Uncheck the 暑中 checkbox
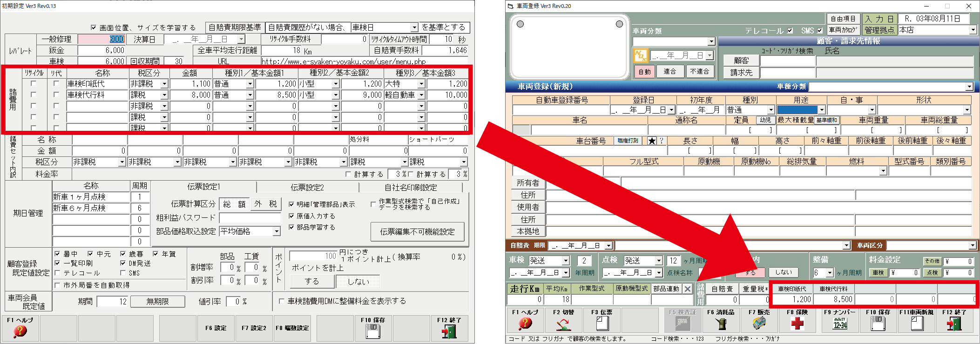The width and height of the screenshot is (980, 344). (x=57, y=254)
